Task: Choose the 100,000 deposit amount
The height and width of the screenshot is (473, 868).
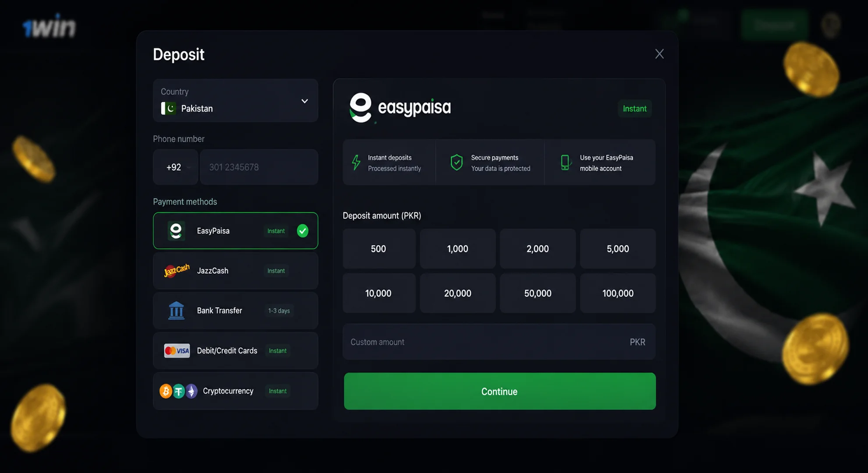Action: 618,293
